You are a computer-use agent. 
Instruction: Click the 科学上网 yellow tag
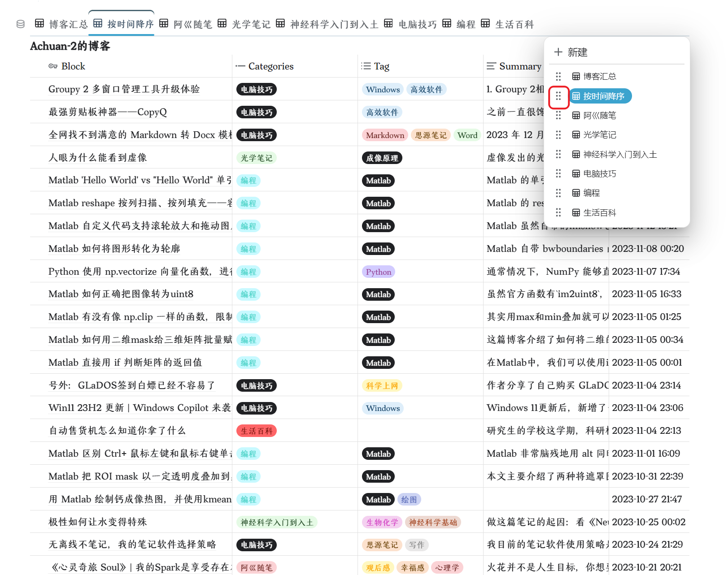(x=382, y=386)
